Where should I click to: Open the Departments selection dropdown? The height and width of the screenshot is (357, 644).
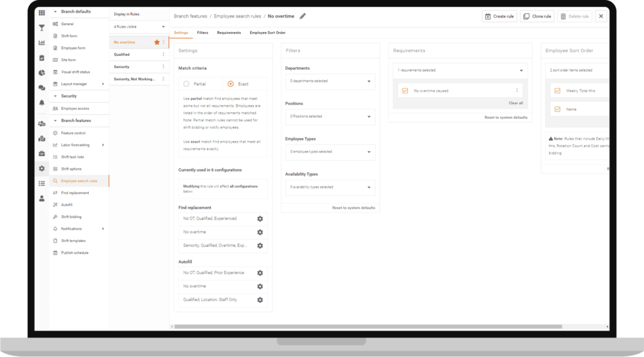pyautogui.click(x=330, y=81)
